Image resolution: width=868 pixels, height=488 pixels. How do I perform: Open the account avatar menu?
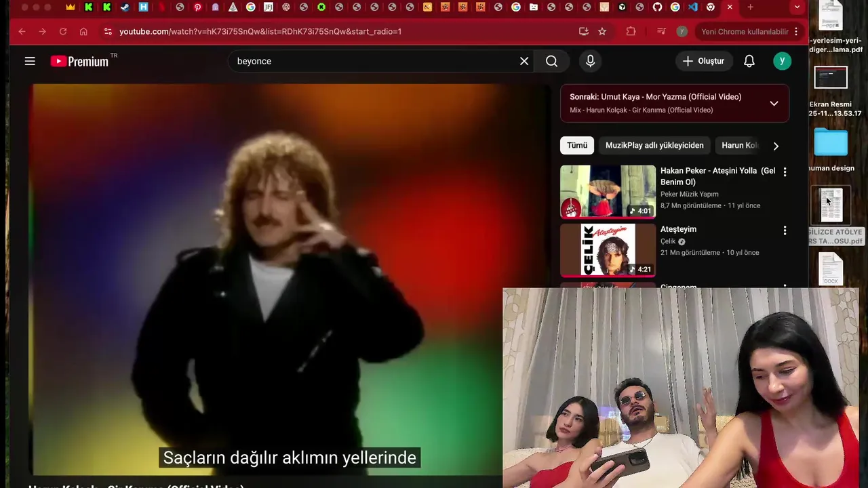tap(782, 61)
